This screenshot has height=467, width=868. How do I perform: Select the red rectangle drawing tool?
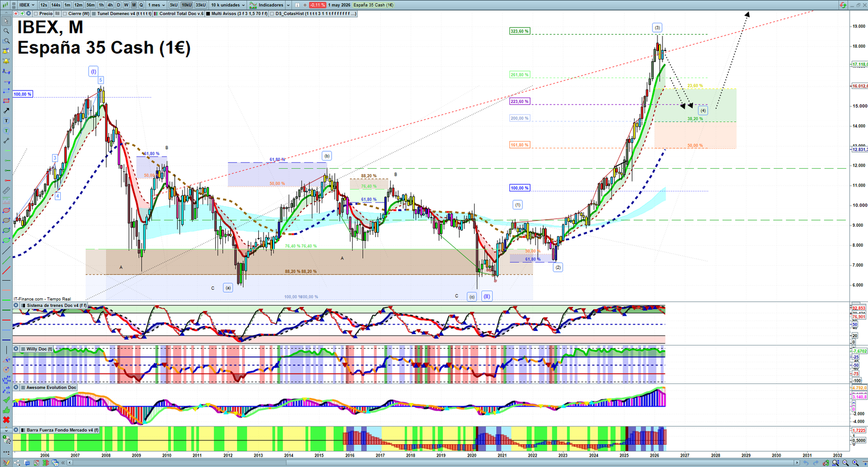click(x=7, y=101)
